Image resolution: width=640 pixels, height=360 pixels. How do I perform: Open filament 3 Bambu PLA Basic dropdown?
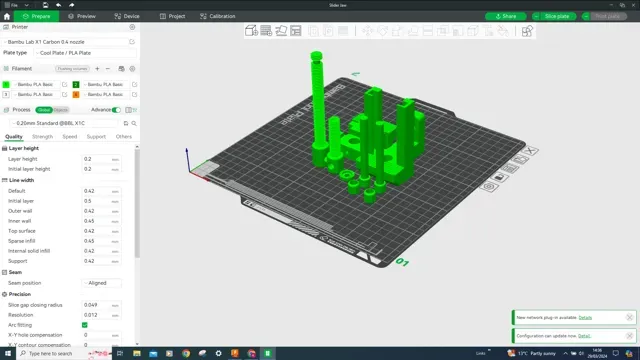(36, 94)
